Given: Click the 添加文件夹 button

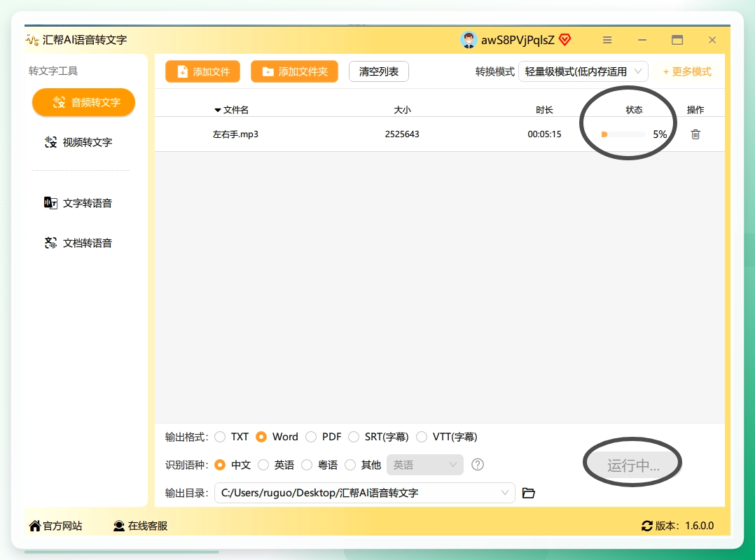Looking at the screenshot, I should (x=294, y=71).
